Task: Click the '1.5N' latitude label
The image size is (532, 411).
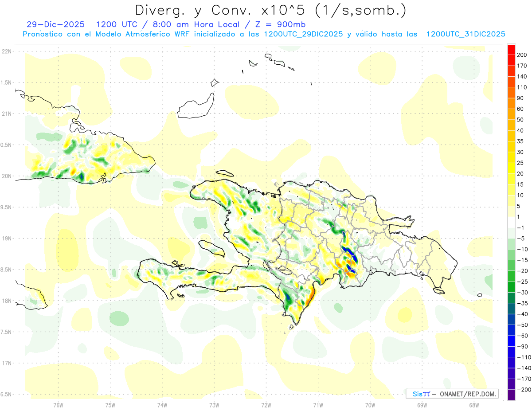Action: click(x=7, y=82)
